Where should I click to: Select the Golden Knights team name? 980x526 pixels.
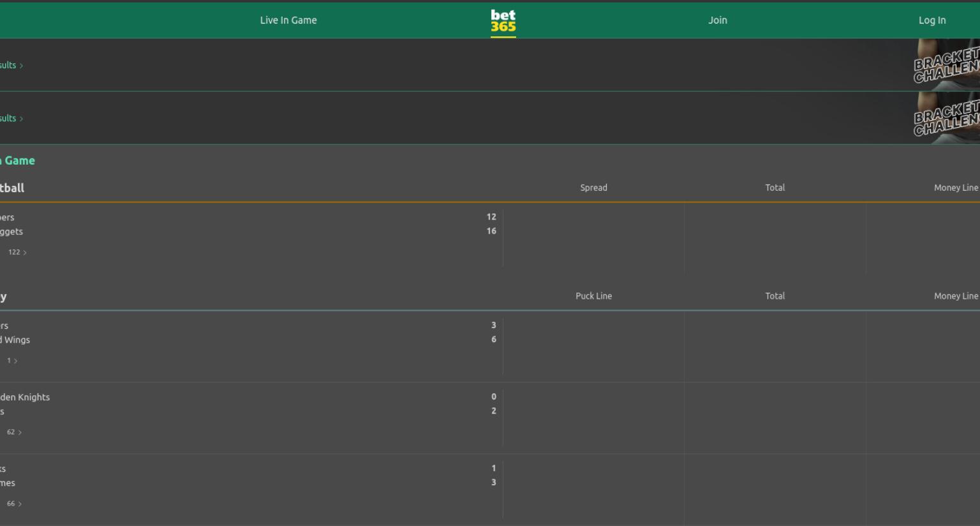[25, 397]
